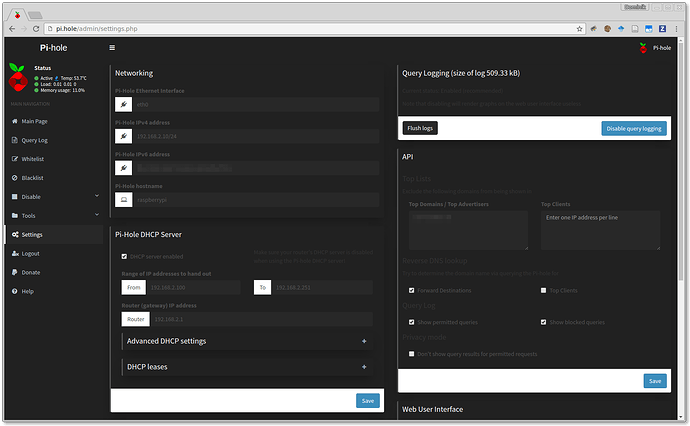
Task: Click the page vertical scrollbar
Action: [681, 161]
